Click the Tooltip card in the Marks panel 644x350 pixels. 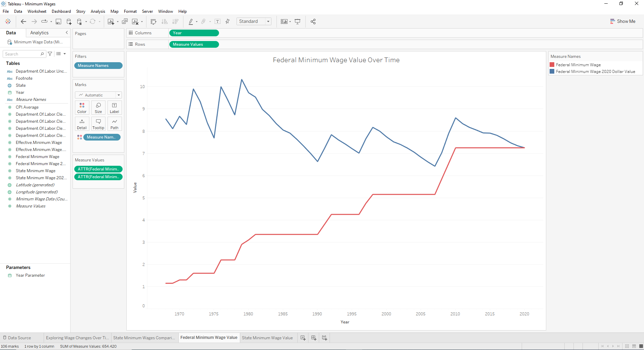(x=98, y=124)
